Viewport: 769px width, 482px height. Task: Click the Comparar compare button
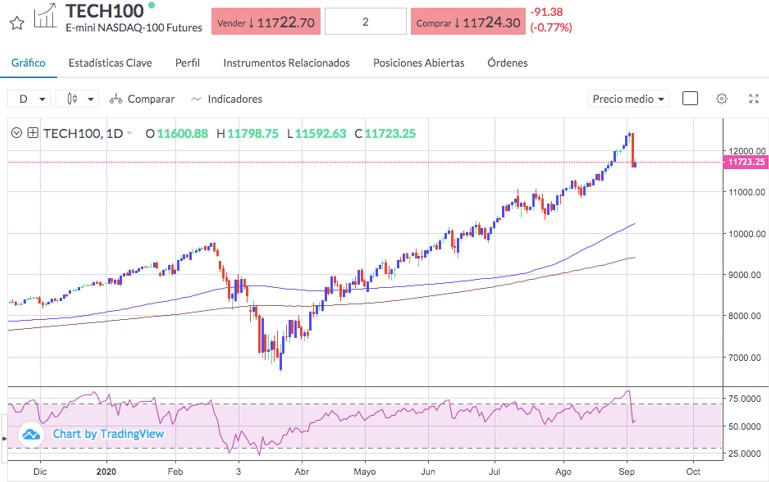pos(142,99)
